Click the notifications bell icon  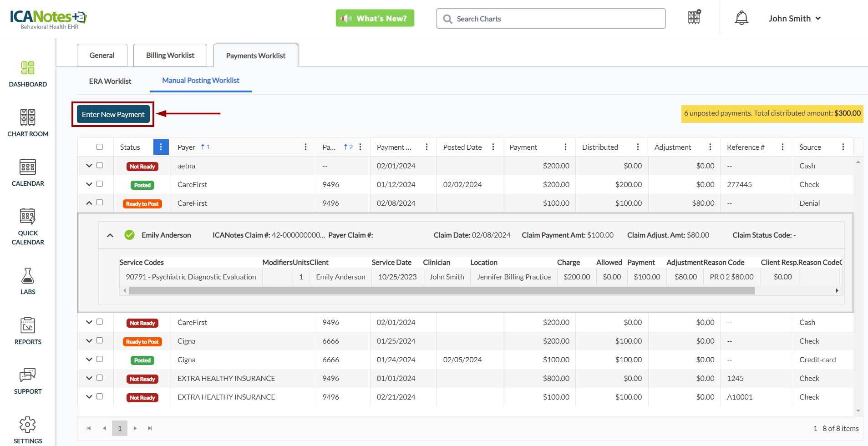(x=741, y=18)
